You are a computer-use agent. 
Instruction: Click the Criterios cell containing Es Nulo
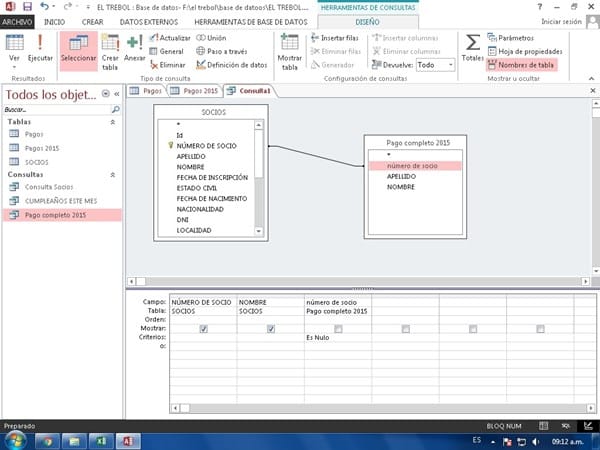coord(337,338)
